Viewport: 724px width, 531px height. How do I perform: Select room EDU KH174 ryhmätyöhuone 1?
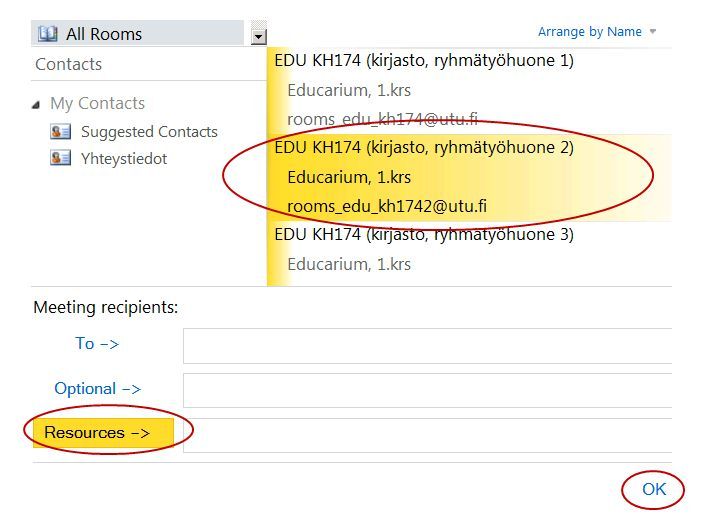[424, 61]
